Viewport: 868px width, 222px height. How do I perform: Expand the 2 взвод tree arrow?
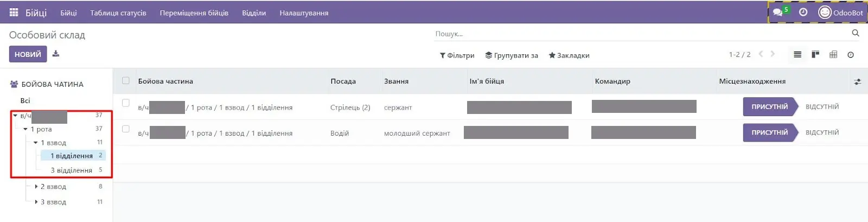(36, 186)
